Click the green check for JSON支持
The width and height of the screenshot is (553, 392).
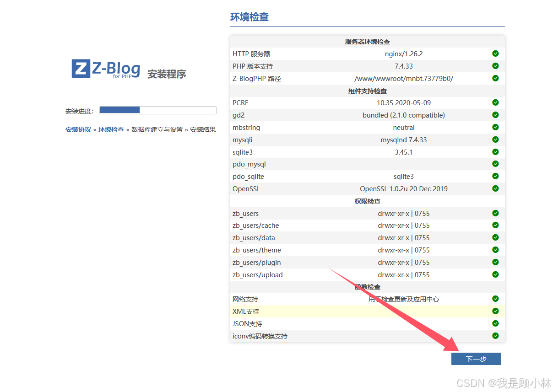[495, 323]
